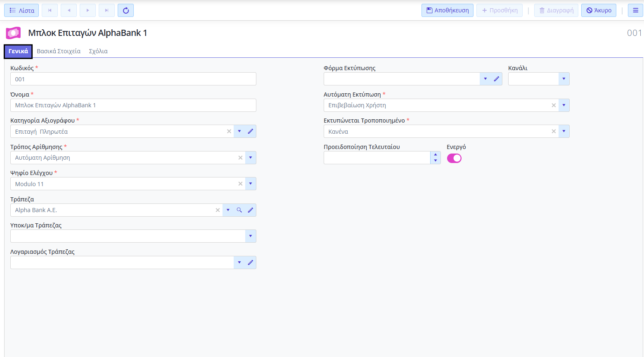Open the Κανάλι dropdown list
This screenshot has height=357, width=644.
563,79
